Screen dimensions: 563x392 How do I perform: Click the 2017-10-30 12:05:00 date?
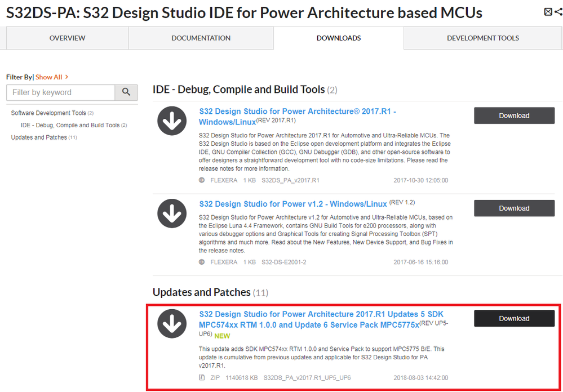click(x=421, y=180)
